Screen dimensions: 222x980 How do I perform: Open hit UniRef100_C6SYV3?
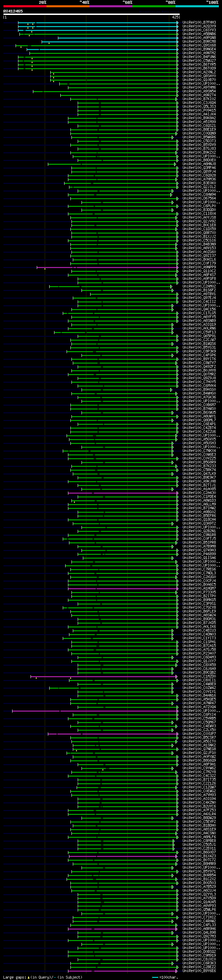tap(199, 30)
